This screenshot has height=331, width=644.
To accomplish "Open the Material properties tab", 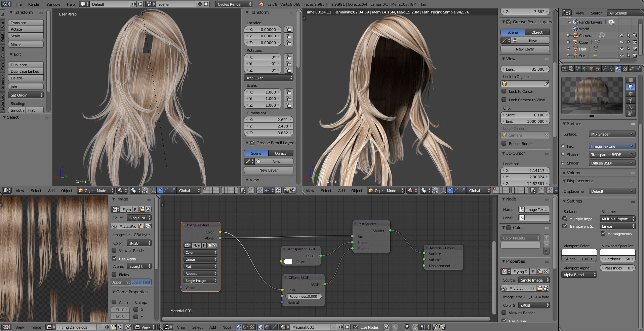I will pos(618,69).
